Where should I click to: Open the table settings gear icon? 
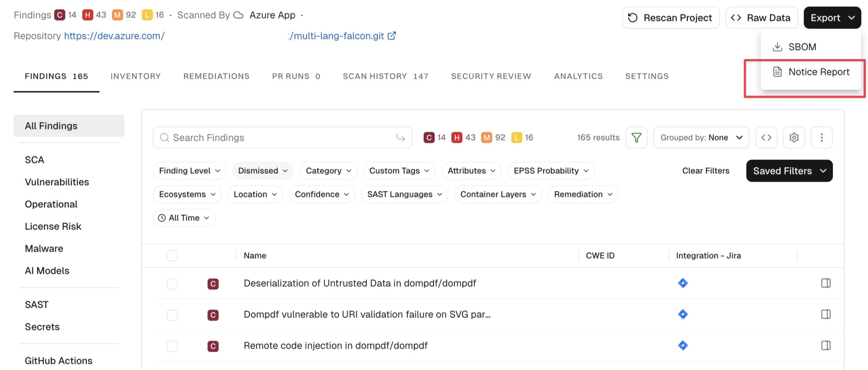coord(794,138)
